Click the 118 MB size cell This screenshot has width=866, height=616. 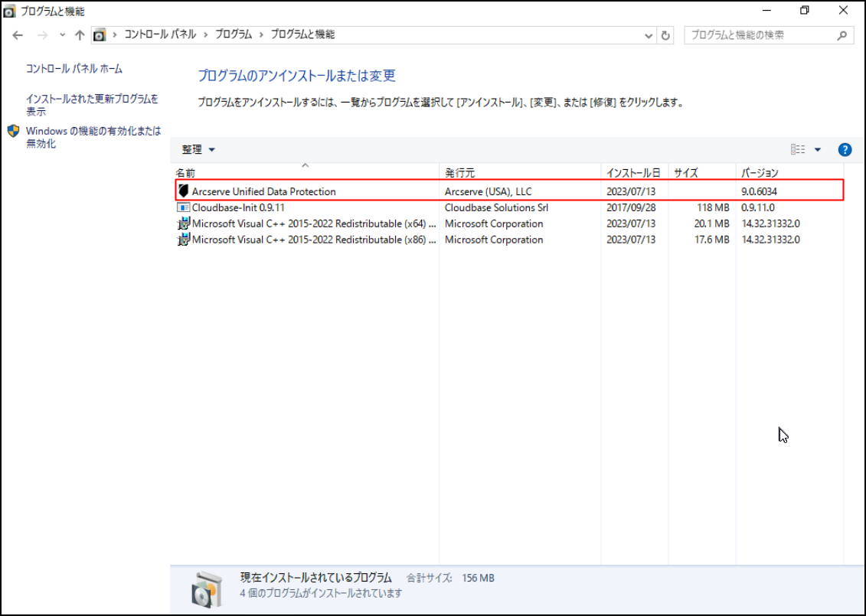(x=712, y=207)
